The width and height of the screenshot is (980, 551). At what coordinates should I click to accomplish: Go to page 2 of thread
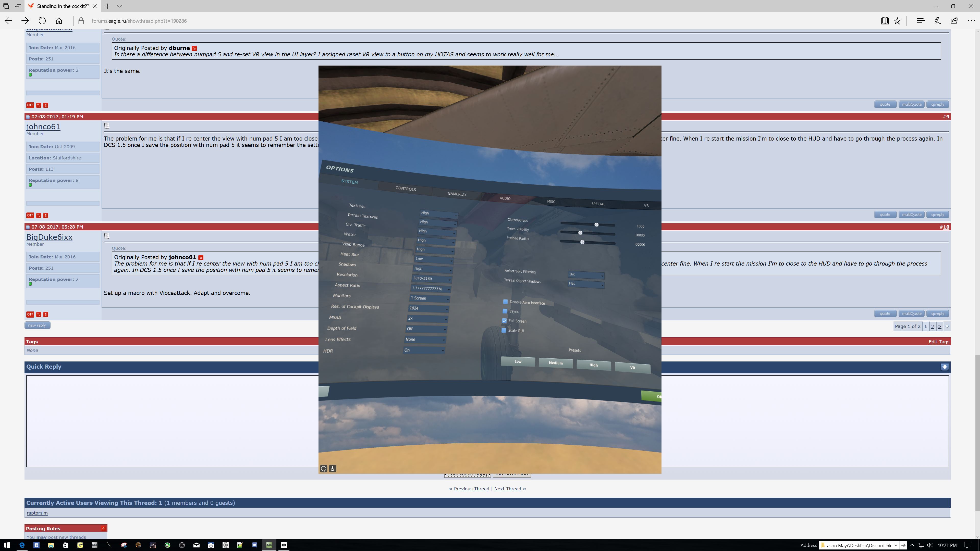933,326
